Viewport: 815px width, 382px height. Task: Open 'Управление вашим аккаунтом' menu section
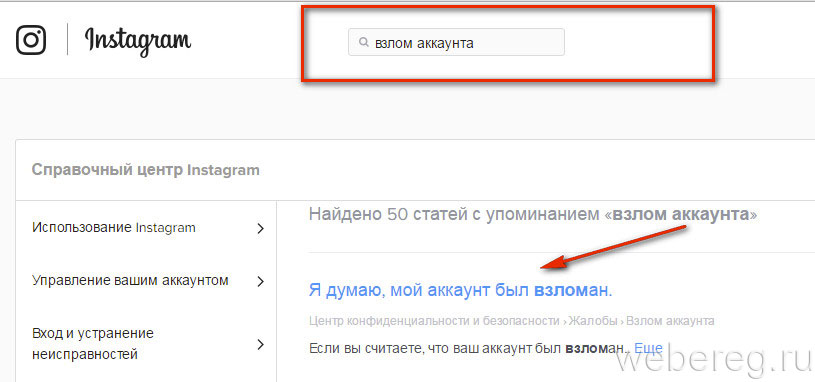coord(130,281)
